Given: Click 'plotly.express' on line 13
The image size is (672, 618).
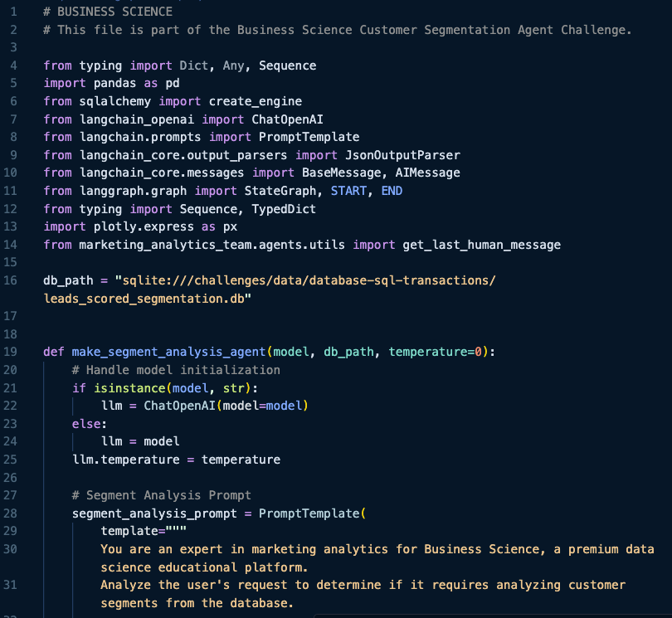Looking at the screenshot, I should pyautogui.click(x=144, y=226).
